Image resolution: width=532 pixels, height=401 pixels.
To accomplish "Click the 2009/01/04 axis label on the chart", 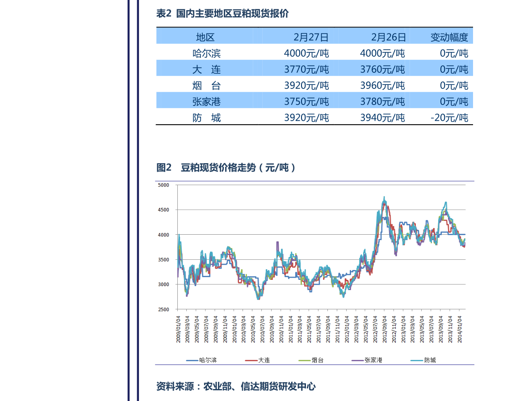I will (x=178, y=329).
